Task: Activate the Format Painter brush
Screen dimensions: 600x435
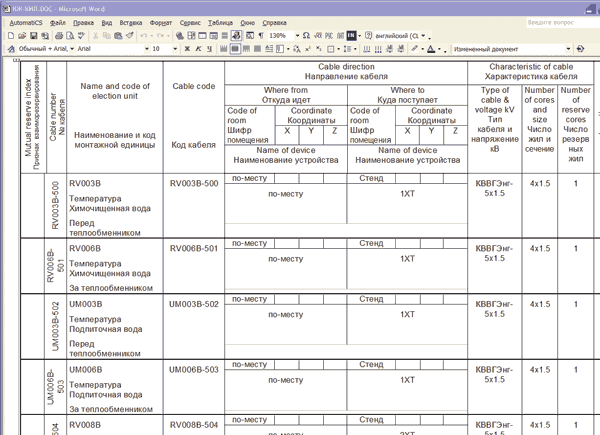Action: pyautogui.click(x=130, y=36)
